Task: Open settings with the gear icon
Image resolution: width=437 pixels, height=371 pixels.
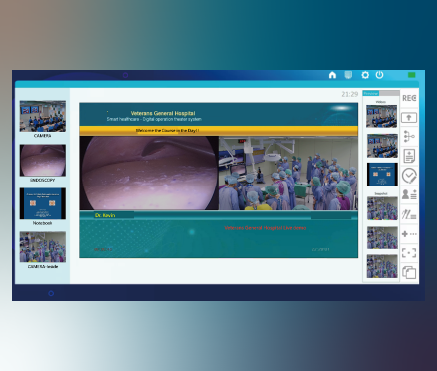Action: click(365, 75)
